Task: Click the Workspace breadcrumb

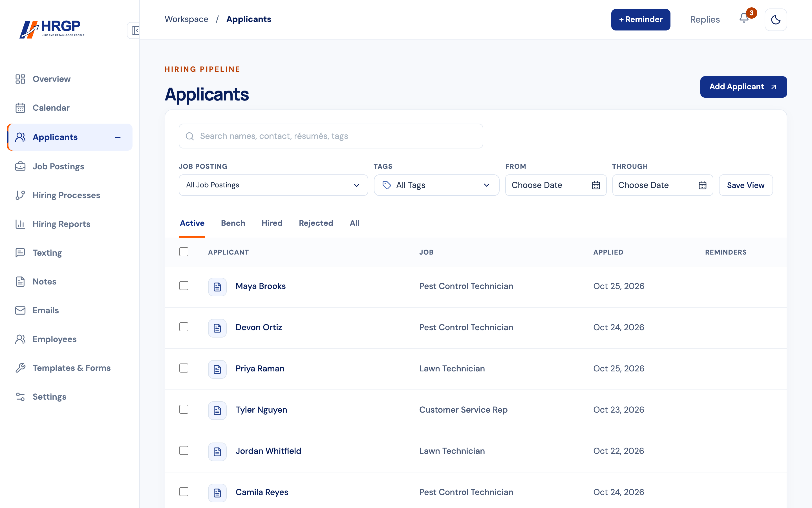Action: pyautogui.click(x=186, y=19)
